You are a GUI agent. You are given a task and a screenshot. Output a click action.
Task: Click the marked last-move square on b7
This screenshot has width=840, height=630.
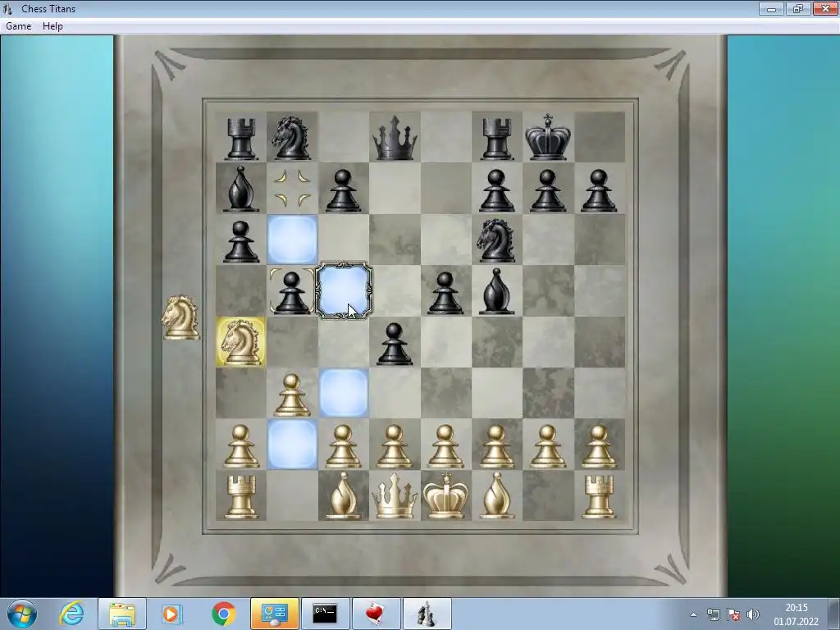point(292,188)
